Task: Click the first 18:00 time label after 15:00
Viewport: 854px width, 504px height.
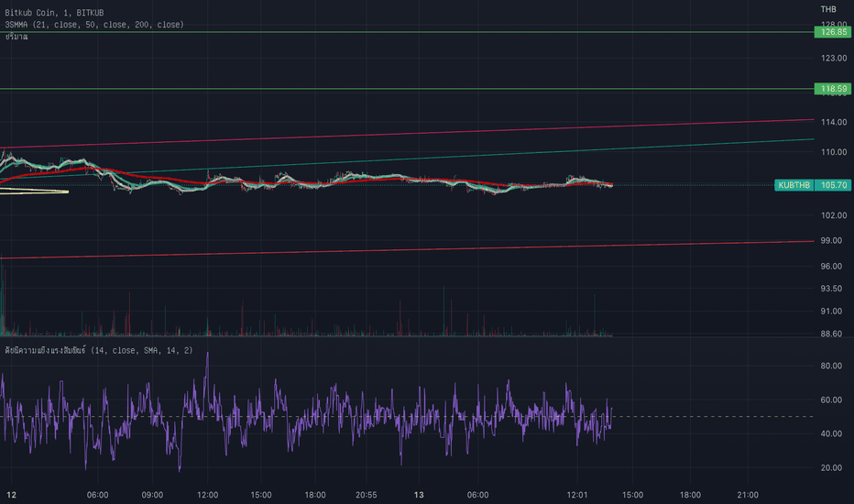Action: coord(315,495)
